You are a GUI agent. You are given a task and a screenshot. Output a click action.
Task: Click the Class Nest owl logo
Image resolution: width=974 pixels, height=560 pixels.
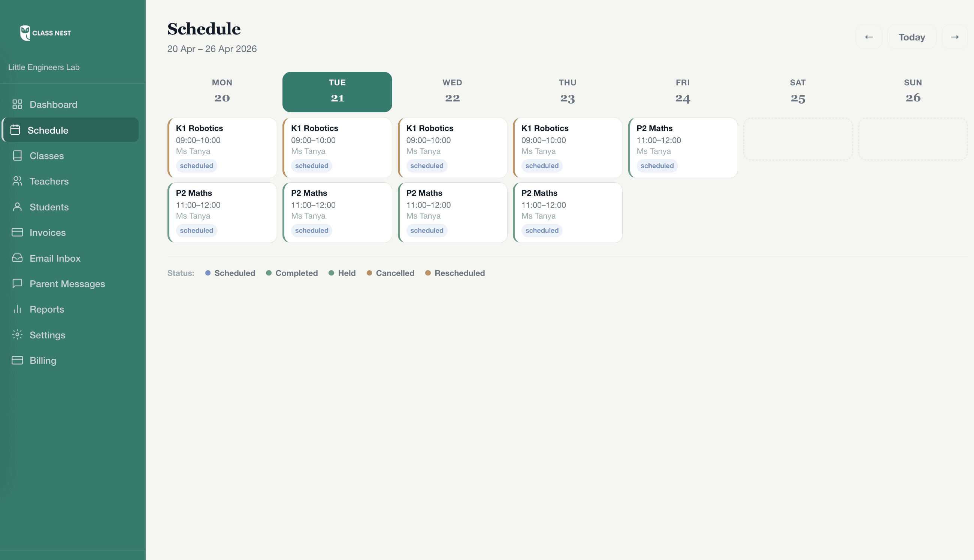coord(25,33)
